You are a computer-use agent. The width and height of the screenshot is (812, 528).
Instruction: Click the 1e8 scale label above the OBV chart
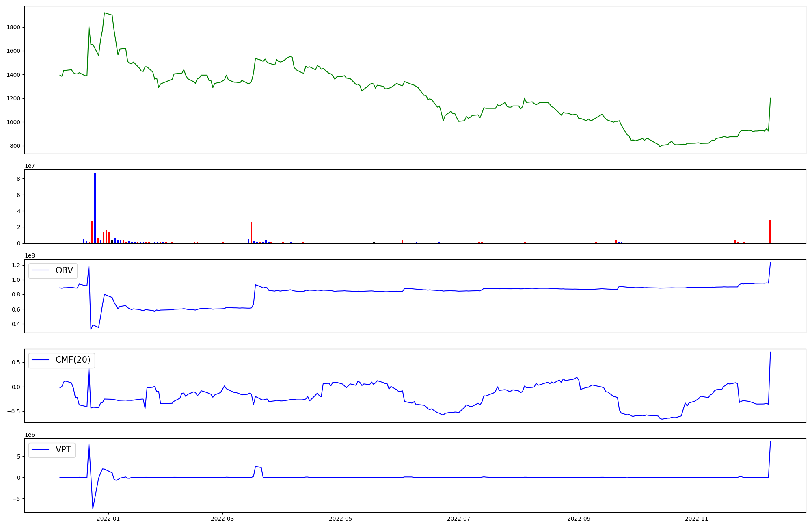click(30, 255)
